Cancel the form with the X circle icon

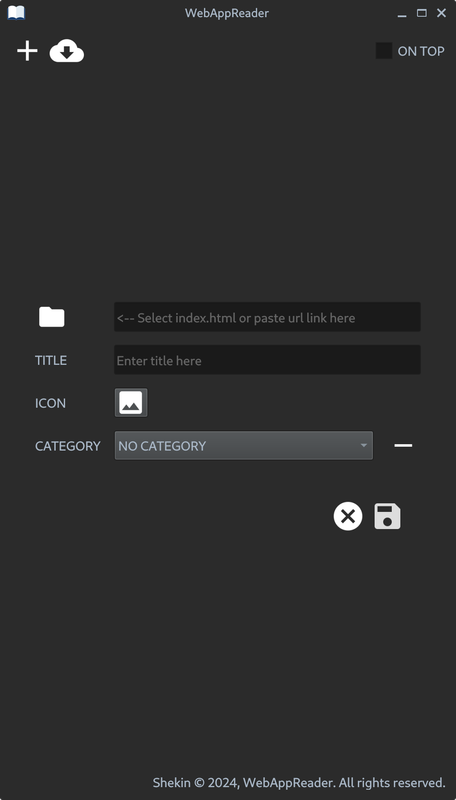[348, 516]
